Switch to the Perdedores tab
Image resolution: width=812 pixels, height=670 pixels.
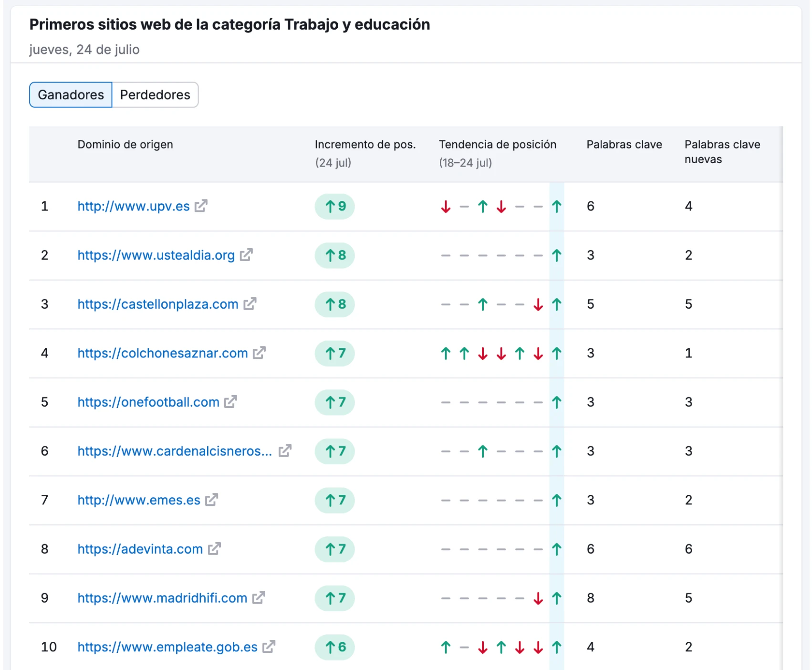click(155, 94)
